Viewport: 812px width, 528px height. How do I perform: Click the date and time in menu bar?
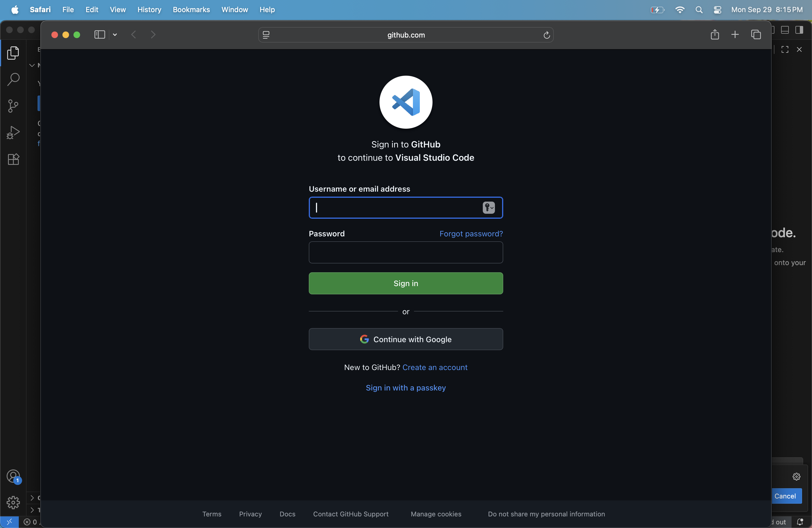tap(767, 10)
